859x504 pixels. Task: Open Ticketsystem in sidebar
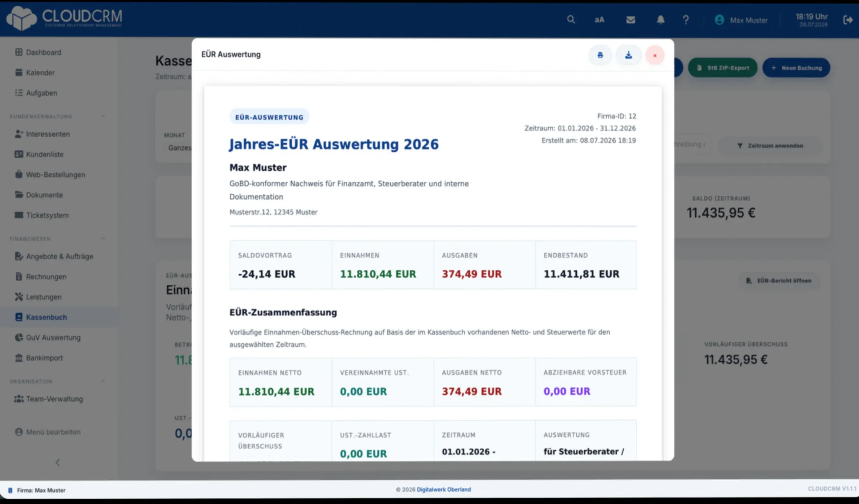click(42, 215)
